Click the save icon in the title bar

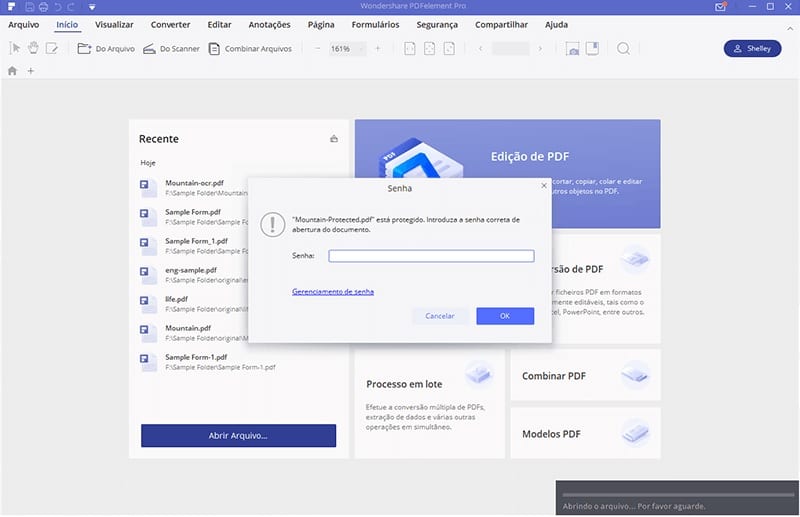point(29,7)
